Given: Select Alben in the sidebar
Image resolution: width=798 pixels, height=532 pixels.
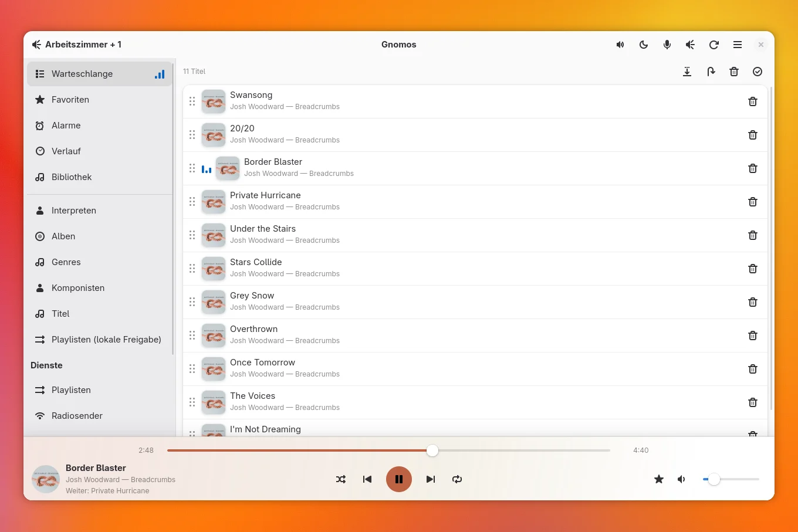Looking at the screenshot, I should click(100, 236).
